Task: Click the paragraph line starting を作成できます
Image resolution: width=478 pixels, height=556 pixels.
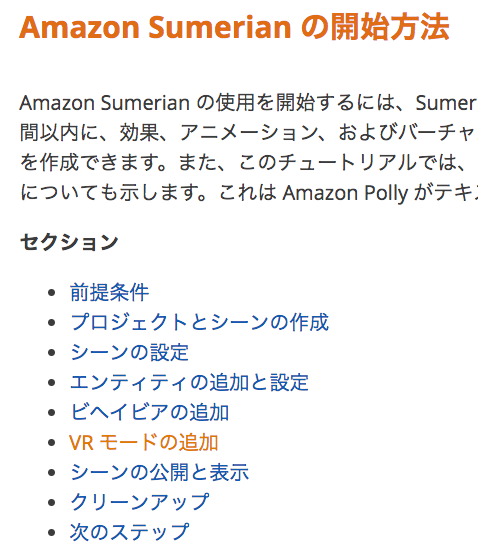Action: (x=248, y=163)
